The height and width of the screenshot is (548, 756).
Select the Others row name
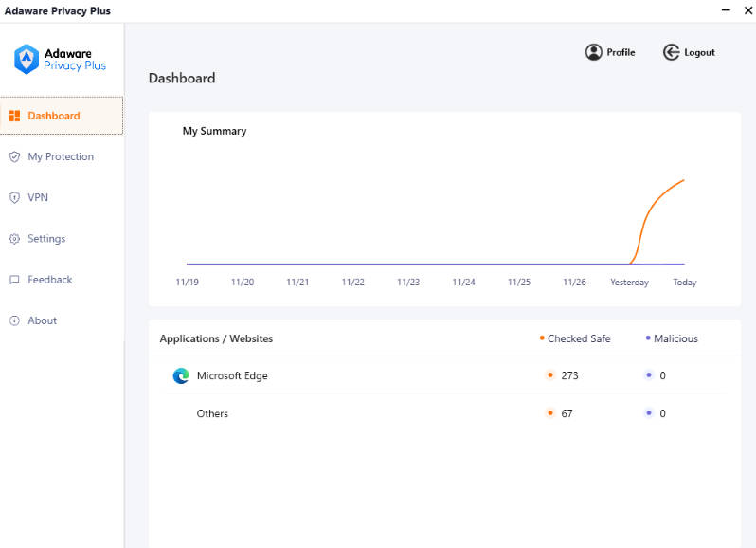[212, 413]
